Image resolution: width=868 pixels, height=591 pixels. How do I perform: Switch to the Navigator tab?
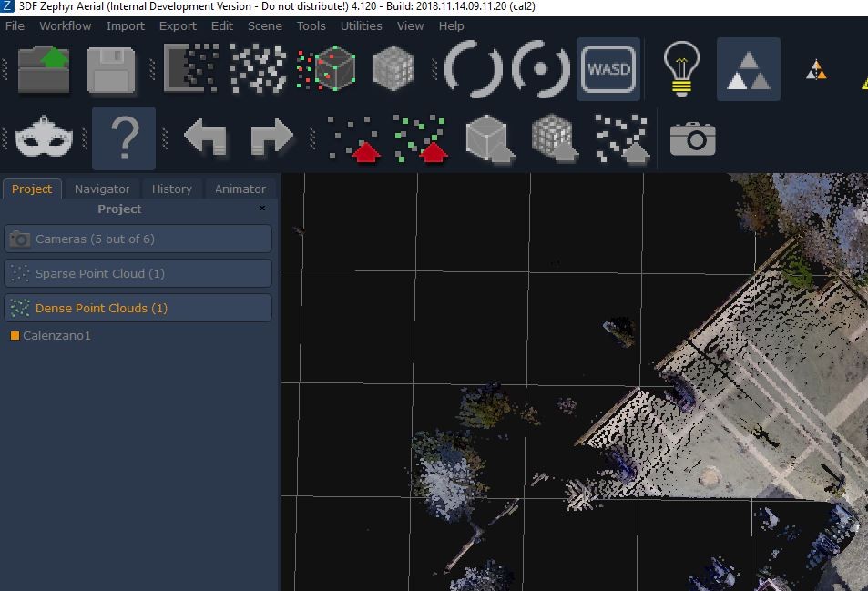pos(102,189)
